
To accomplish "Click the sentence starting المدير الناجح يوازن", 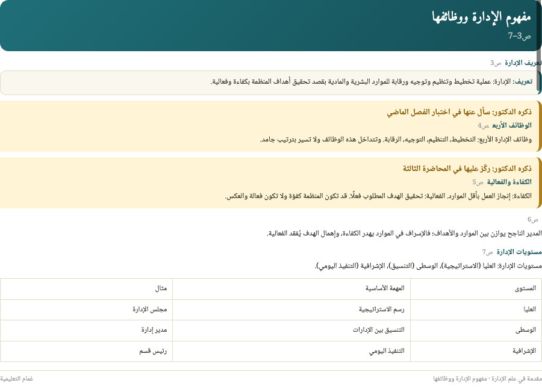I will (x=404, y=234).
